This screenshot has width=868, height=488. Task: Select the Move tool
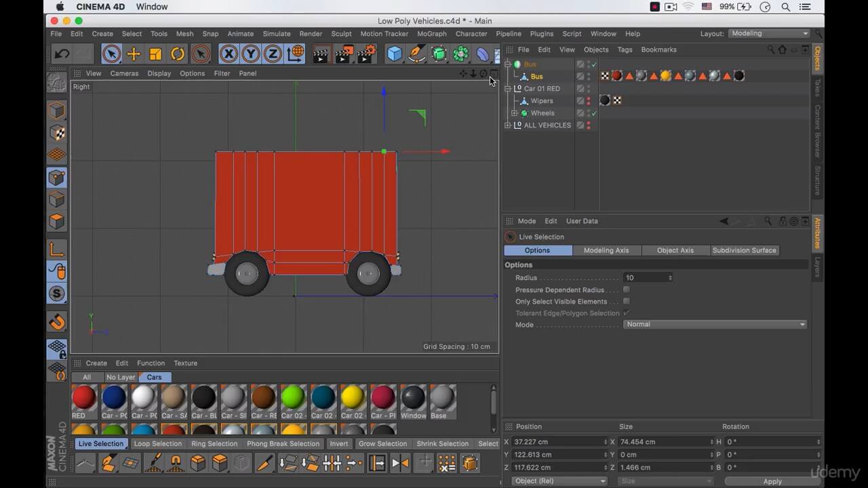pos(132,54)
